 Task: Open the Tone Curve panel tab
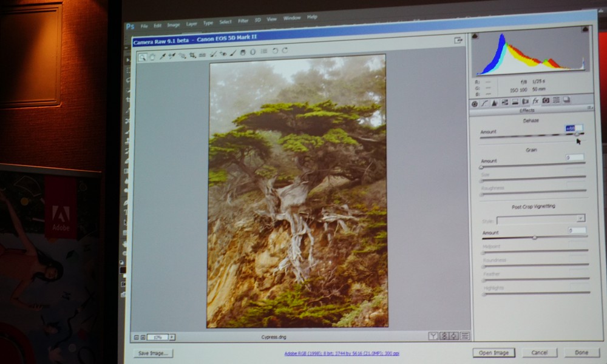[484, 103]
